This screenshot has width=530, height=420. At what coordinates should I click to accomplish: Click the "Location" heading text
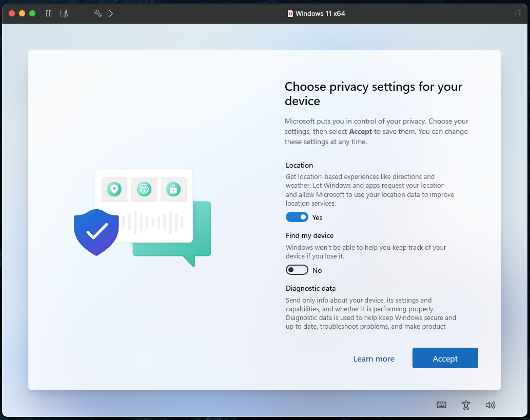(299, 165)
